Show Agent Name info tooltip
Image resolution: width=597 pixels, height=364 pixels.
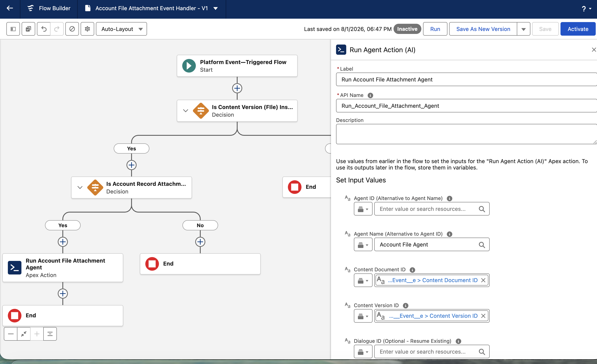449,234
